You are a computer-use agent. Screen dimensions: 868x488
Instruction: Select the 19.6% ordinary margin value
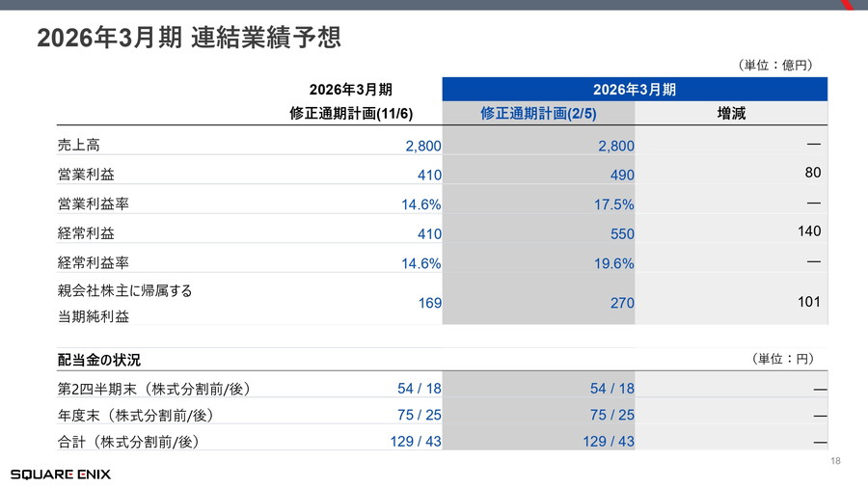point(614,263)
